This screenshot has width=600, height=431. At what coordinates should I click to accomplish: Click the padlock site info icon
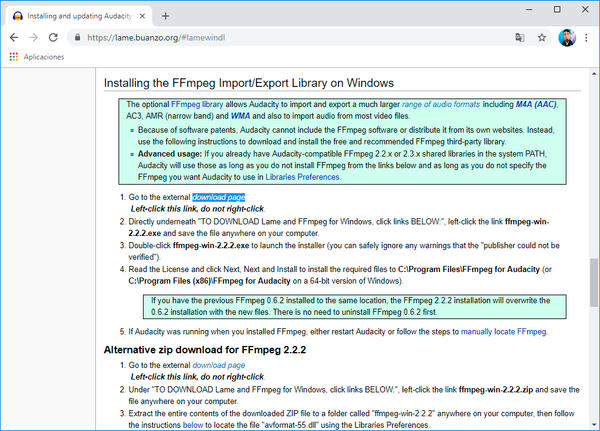pos(77,38)
